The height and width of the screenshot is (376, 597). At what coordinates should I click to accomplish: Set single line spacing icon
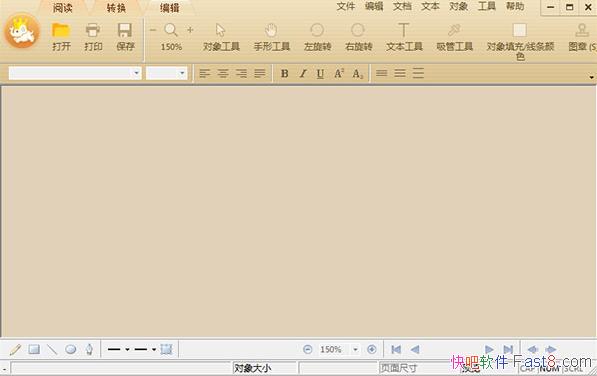[382, 73]
